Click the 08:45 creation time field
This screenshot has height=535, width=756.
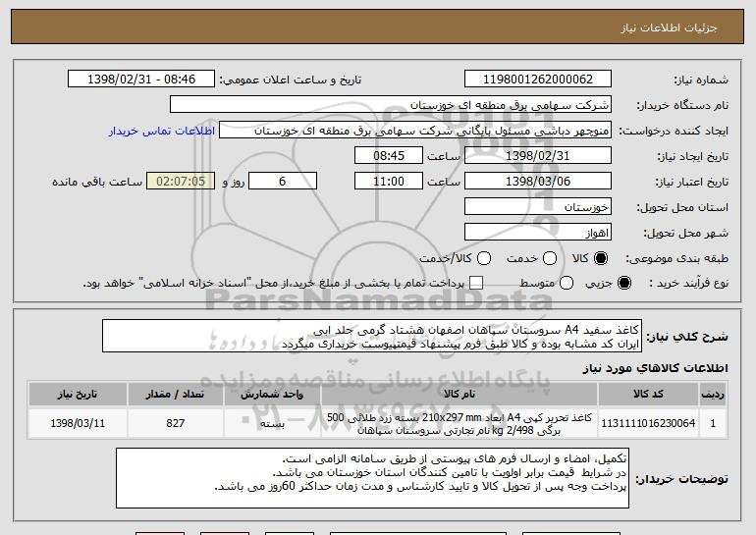tap(389, 156)
